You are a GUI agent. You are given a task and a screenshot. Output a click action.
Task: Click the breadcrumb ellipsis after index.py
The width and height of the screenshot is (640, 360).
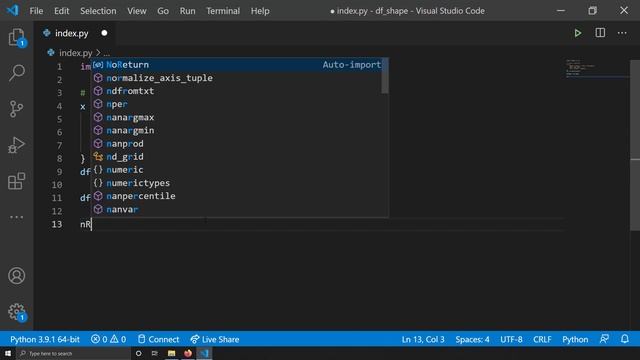click(107, 53)
